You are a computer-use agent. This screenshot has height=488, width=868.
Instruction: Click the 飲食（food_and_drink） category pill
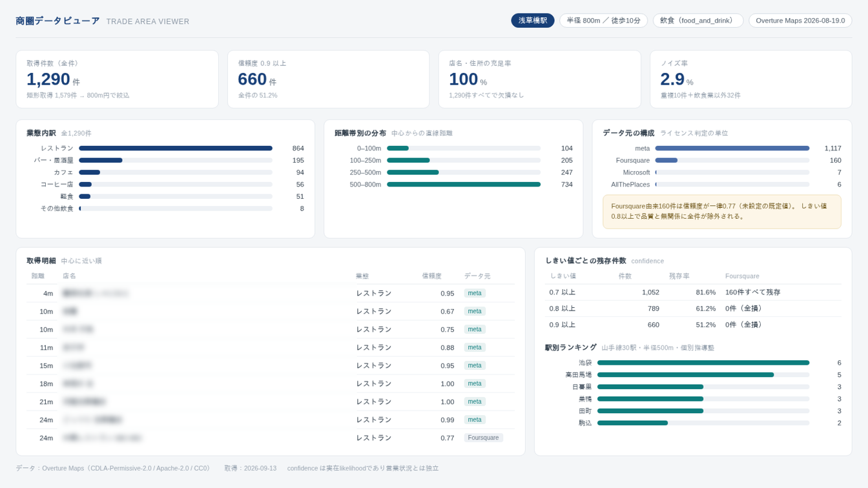pos(697,21)
